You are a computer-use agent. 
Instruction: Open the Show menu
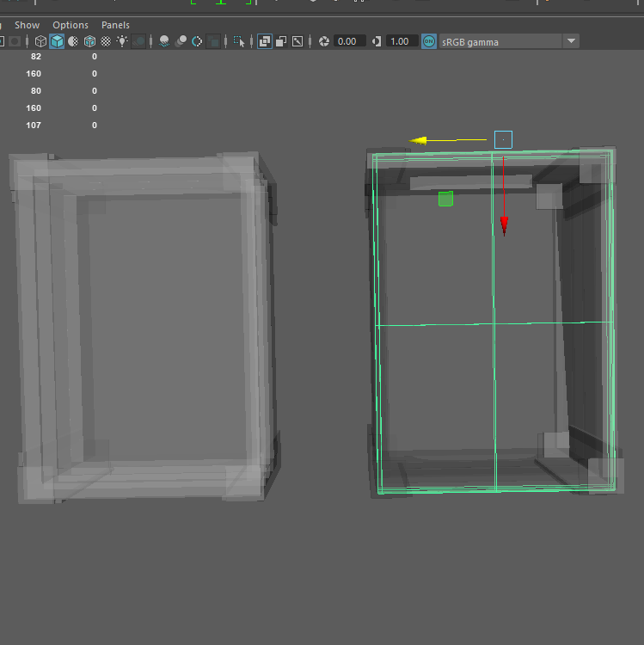click(x=27, y=25)
